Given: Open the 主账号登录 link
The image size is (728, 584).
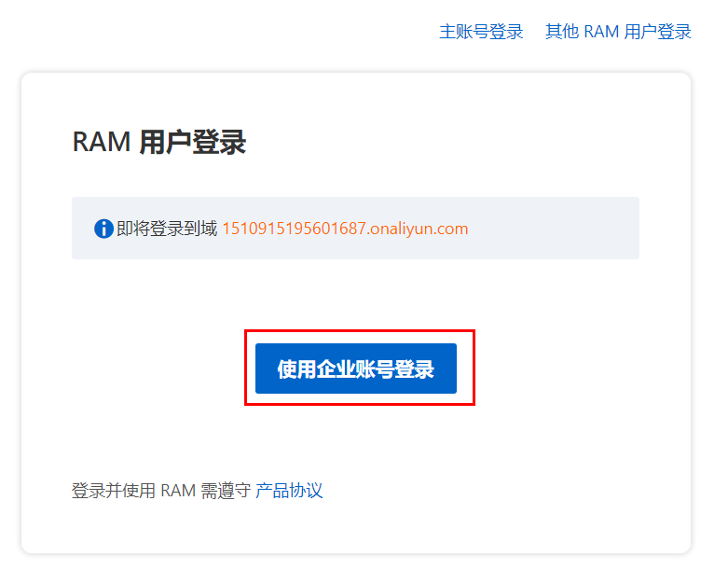Looking at the screenshot, I should 481,32.
